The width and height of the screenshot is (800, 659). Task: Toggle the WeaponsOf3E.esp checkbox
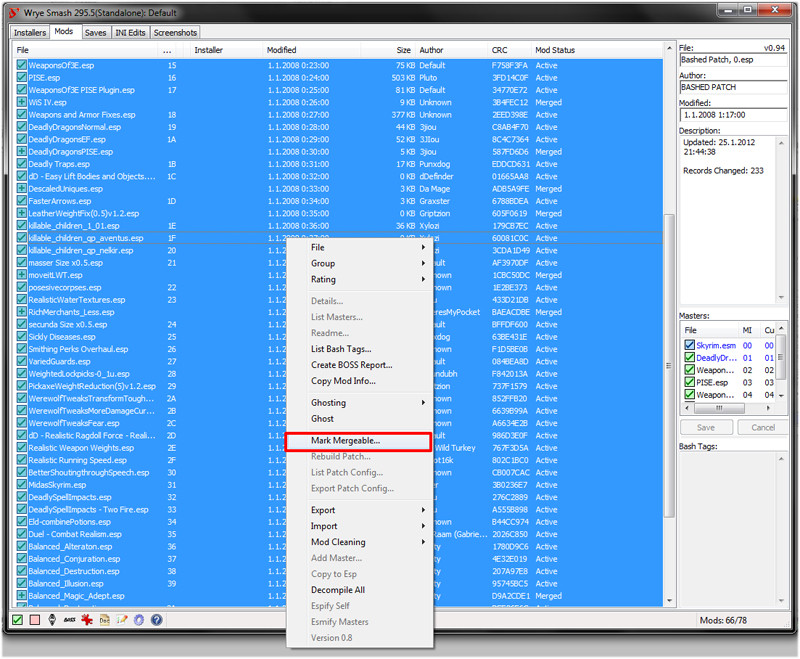(x=21, y=65)
